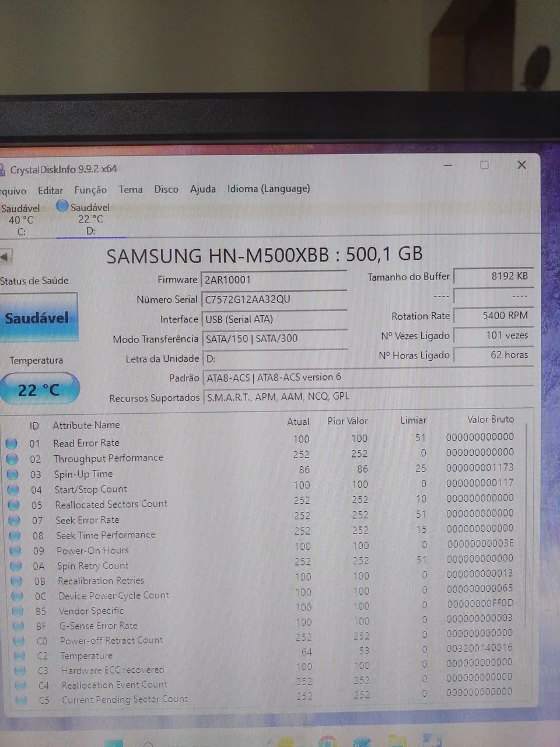Click the status dot of Spin-Up Time
The image size is (560, 747).
click(12, 474)
